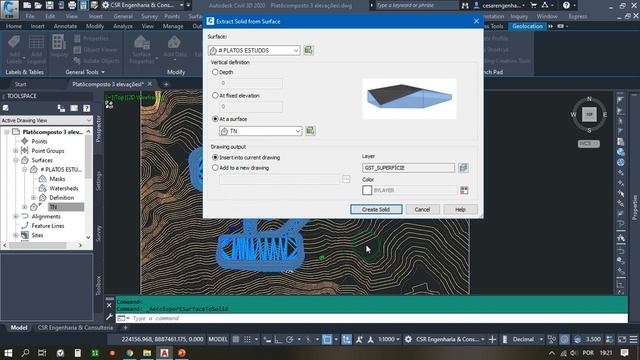The image size is (640, 360).
Task: Expand the General Tools panel dropdown
Action: click(85, 72)
